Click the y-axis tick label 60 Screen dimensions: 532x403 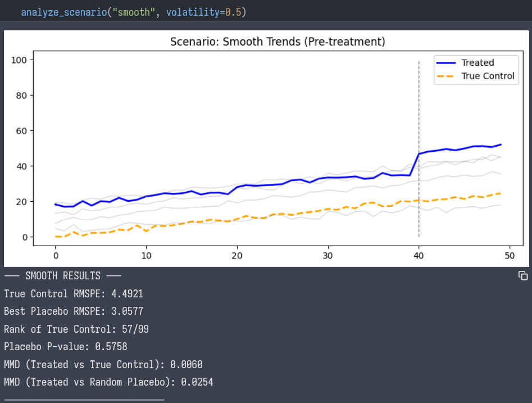(x=20, y=130)
